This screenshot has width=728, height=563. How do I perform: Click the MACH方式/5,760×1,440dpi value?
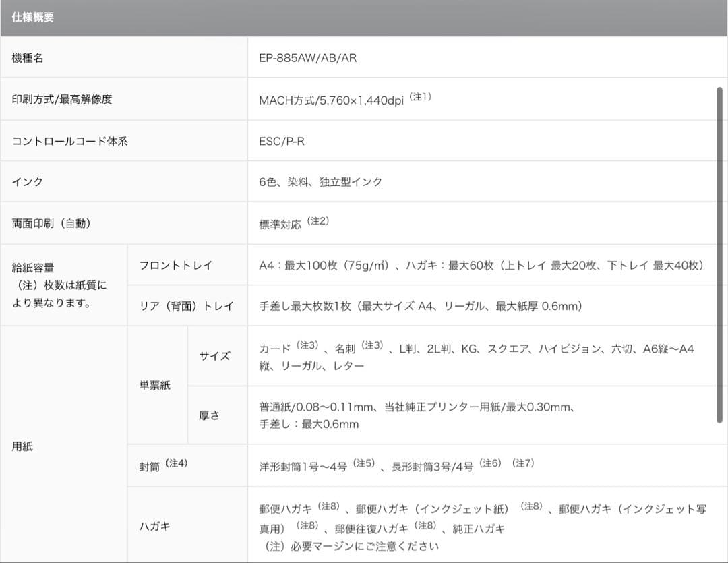(332, 100)
